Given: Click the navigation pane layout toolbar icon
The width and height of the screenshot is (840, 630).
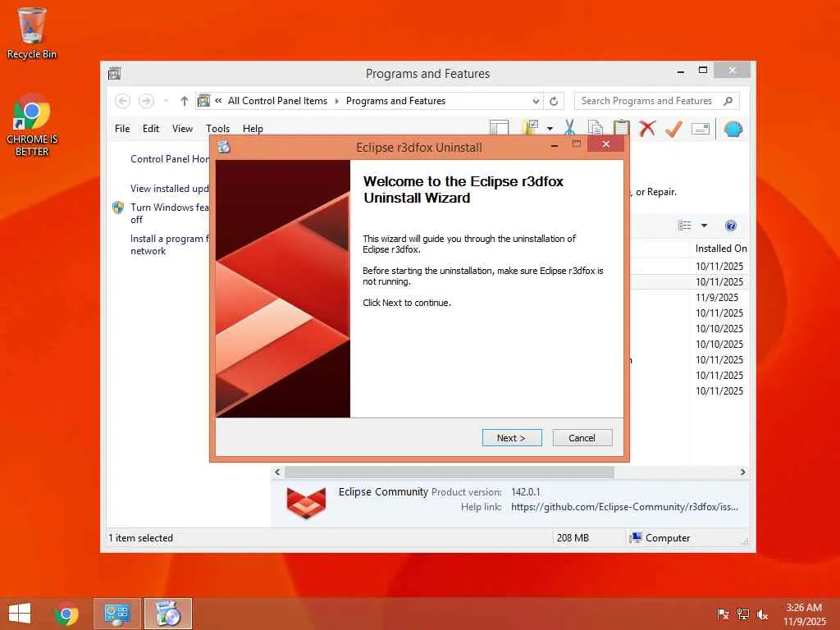Looking at the screenshot, I should (499, 128).
